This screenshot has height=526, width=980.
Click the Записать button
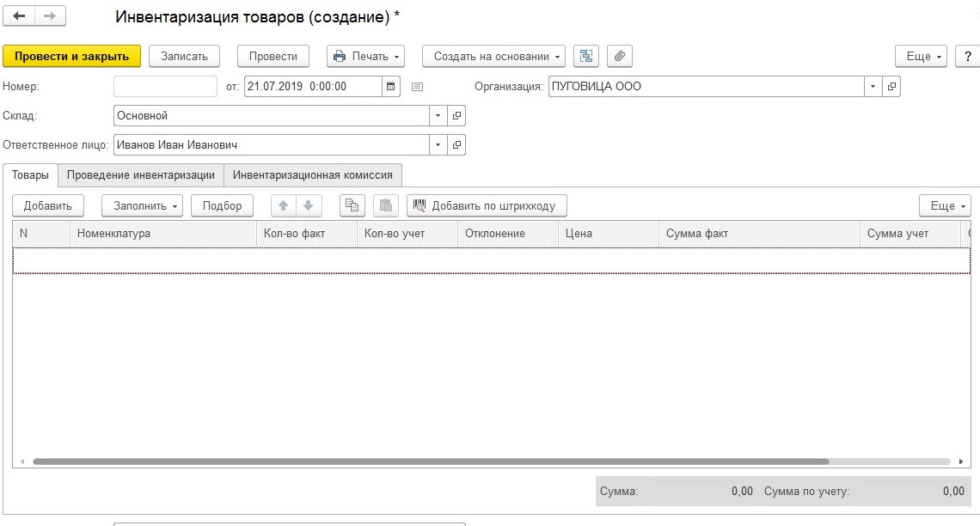(184, 56)
